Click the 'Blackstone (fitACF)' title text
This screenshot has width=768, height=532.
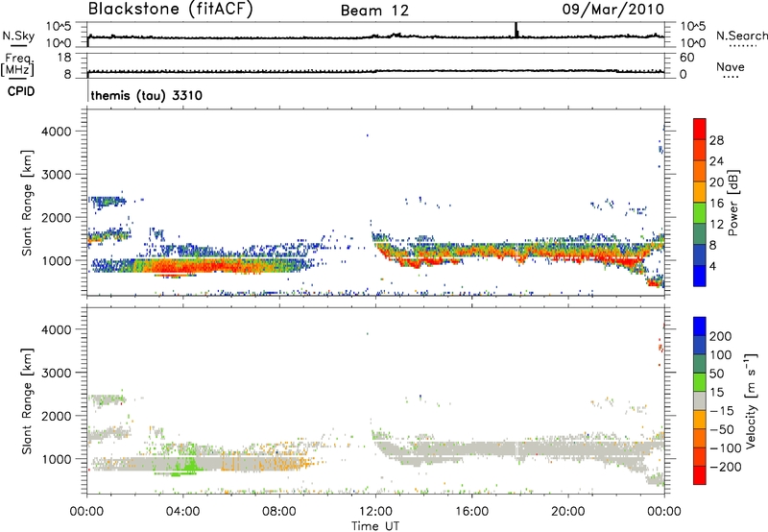[171, 9]
